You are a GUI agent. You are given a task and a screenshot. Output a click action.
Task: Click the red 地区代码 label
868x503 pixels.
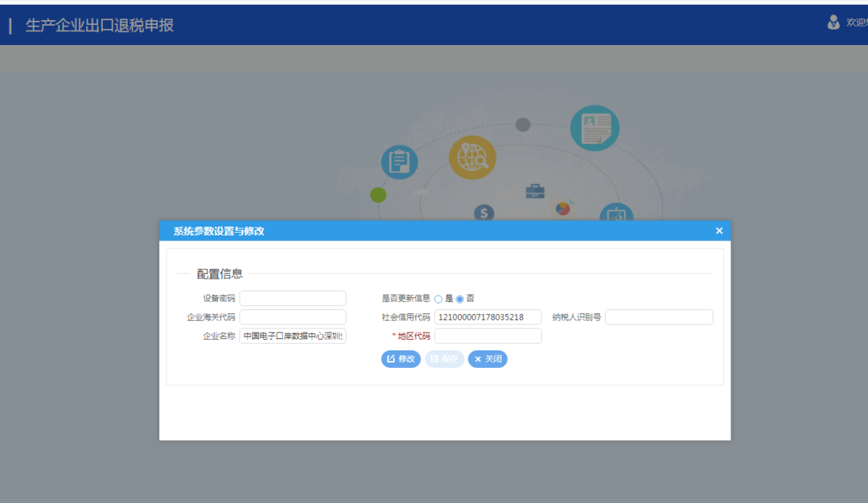coord(414,336)
